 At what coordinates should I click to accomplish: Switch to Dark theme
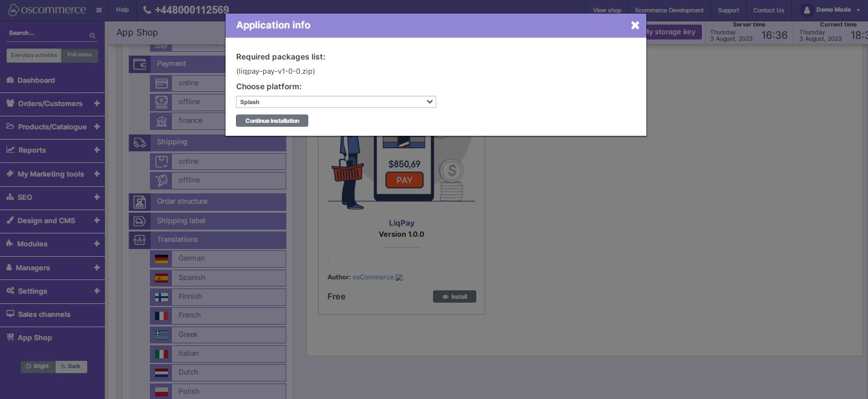(x=71, y=367)
